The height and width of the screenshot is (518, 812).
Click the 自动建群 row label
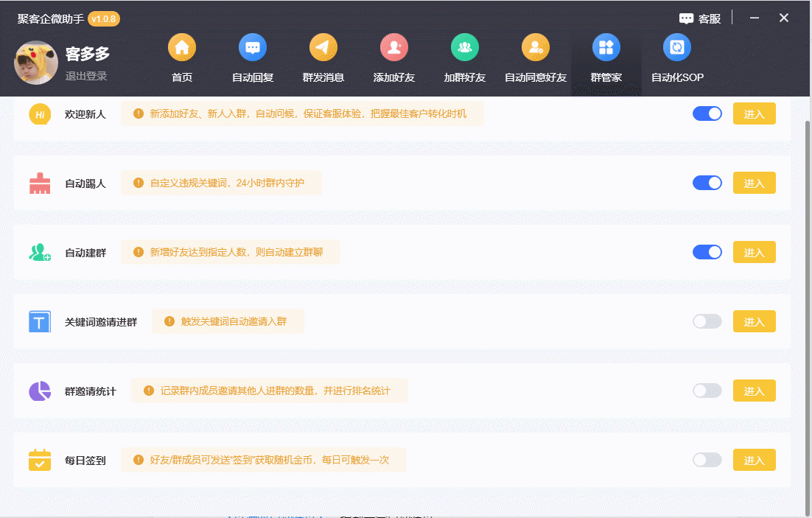pos(85,253)
